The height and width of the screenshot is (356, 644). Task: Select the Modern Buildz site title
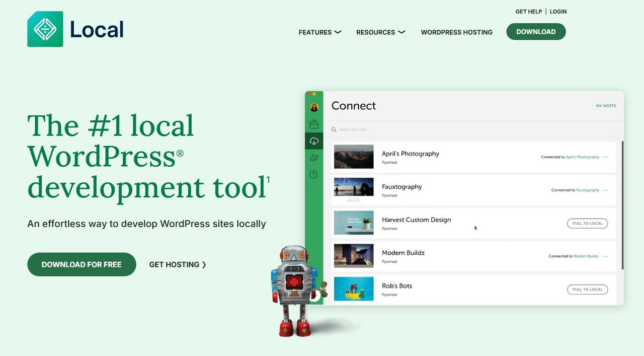click(x=403, y=253)
